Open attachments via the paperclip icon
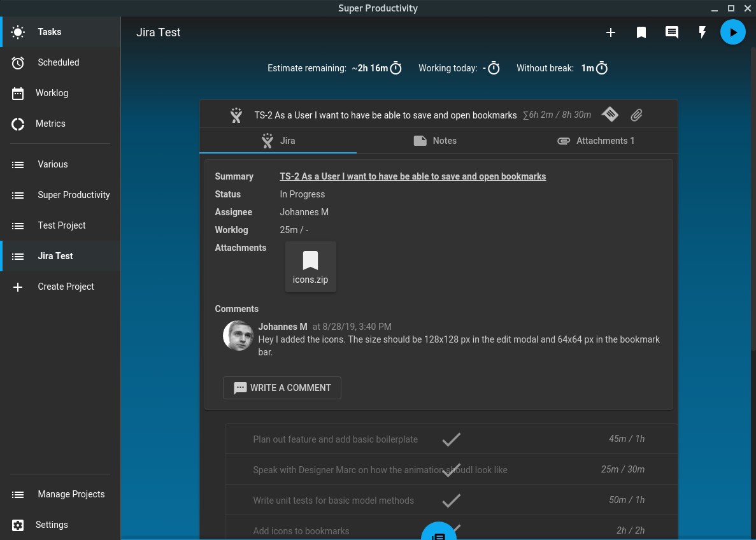Screen dimensions: 756x540 click(636, 115)
